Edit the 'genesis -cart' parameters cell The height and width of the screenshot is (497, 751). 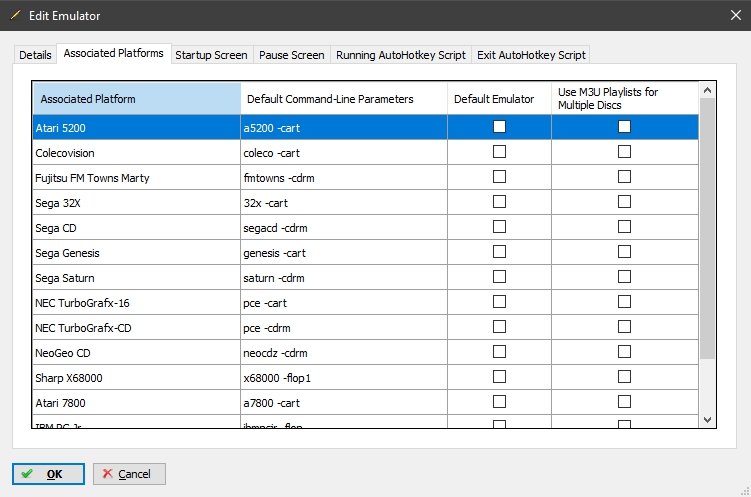coord(344,253)
